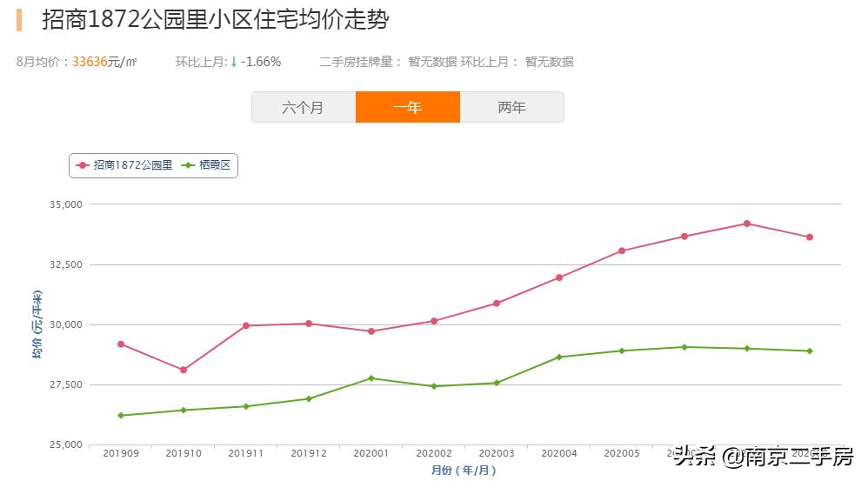Toggle the 招商1872公园里 legend series
The height and width of the screenshot is (481, 868).
click(x=124, y=165)
